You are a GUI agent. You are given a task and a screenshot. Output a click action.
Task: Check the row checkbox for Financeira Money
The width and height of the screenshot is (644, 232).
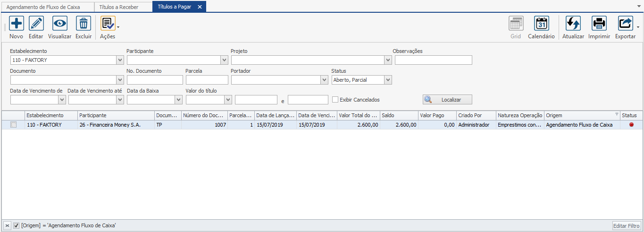14,125
